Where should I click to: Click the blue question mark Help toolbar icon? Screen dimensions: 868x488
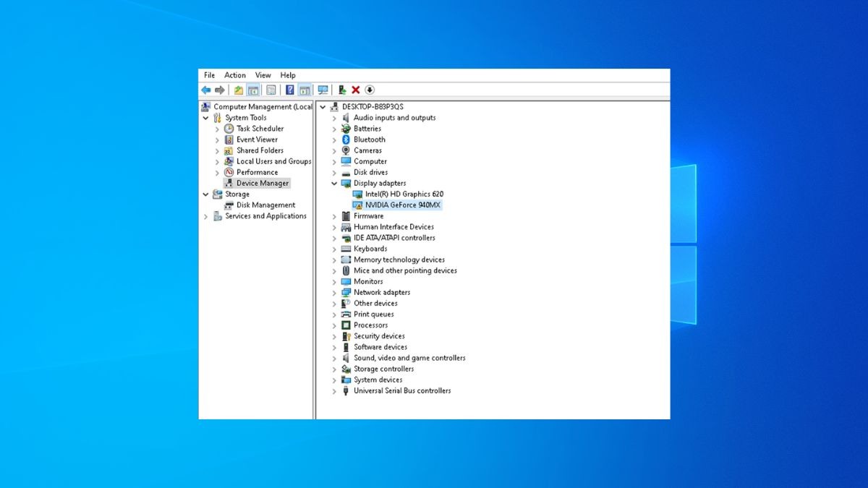pyautogui.click(x=290, y=90)
